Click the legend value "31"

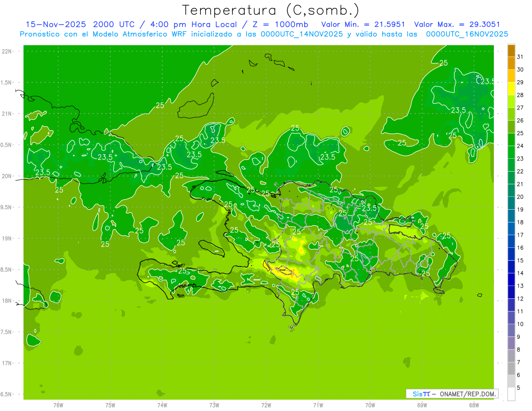point(520,57)
